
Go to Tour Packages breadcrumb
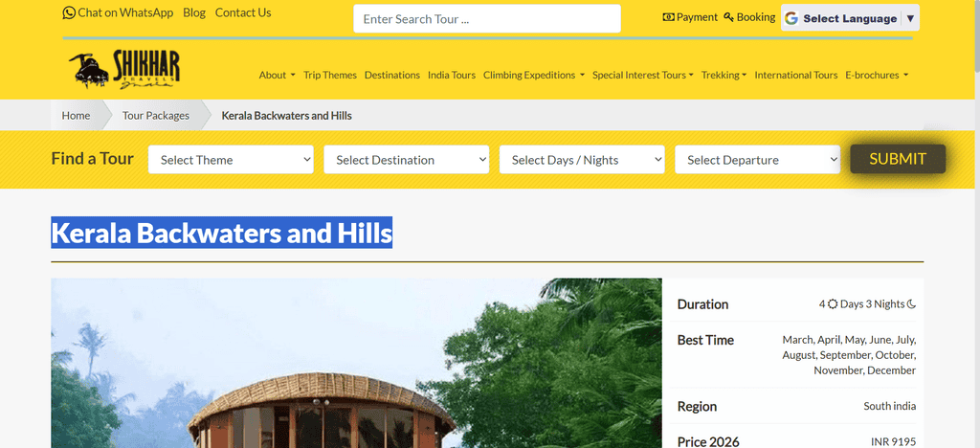click(156, 116)
